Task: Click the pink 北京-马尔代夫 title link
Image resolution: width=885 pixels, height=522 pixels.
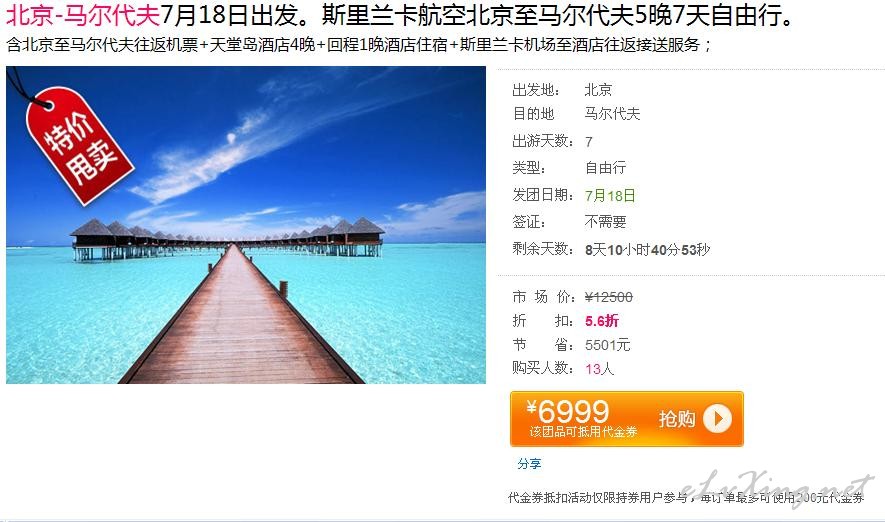Action: [83, 15]
